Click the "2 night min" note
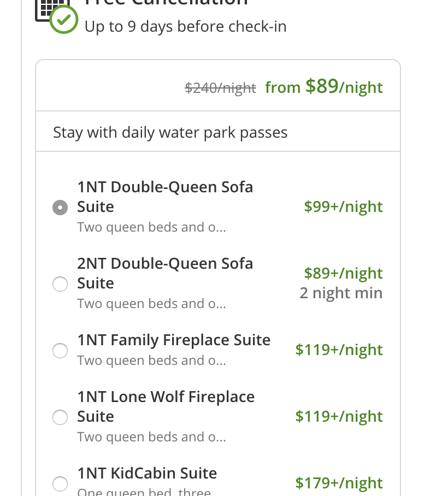 341,293
